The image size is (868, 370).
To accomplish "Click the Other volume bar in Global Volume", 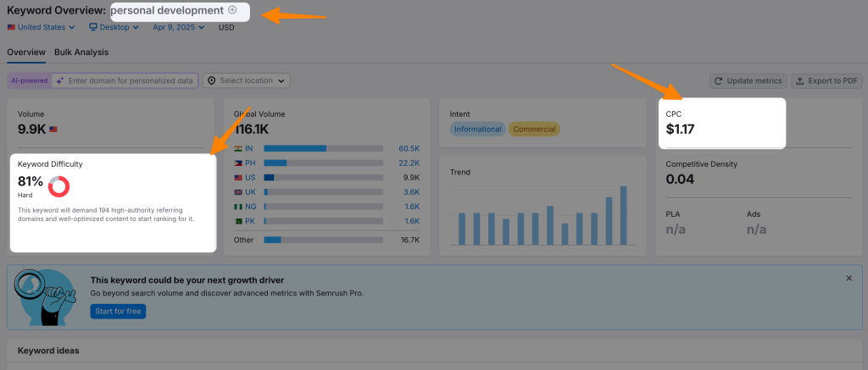I will point(323,240).
